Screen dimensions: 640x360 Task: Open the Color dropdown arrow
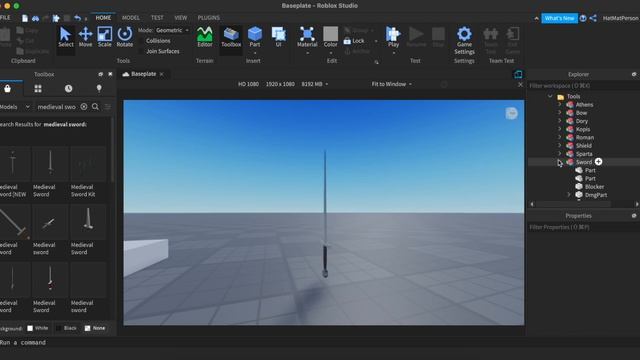coord(330,53)
